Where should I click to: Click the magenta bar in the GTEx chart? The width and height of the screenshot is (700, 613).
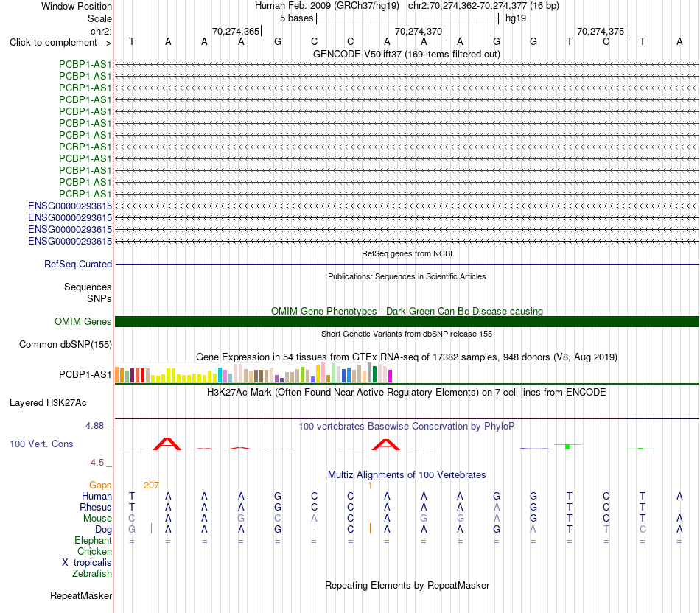[391, 376]
